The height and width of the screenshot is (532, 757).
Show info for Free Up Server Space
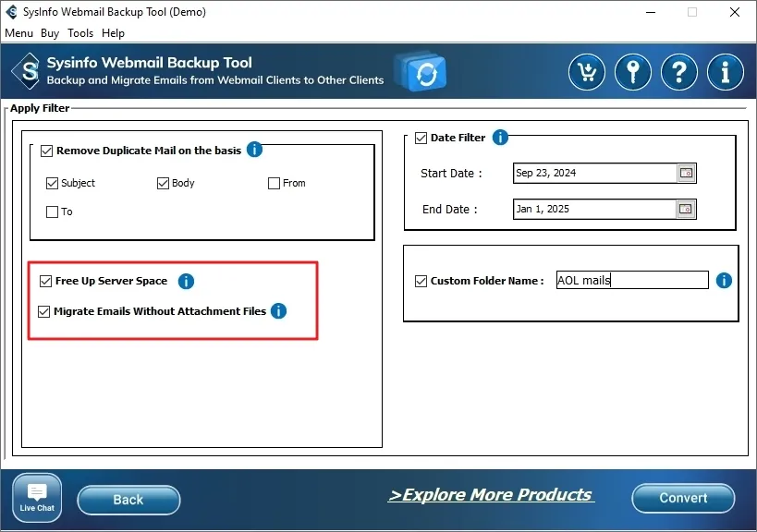click(x=186, y=281)
